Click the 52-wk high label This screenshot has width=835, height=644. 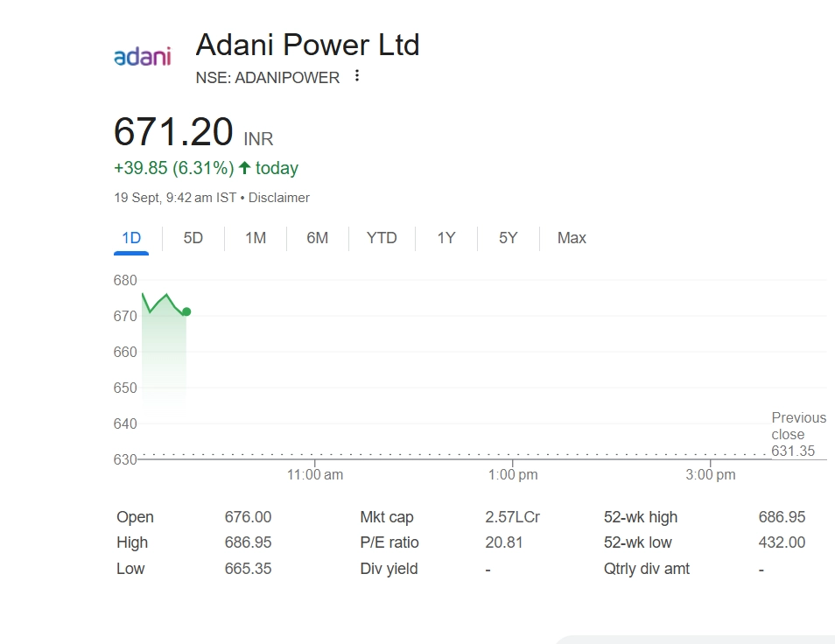641,517
